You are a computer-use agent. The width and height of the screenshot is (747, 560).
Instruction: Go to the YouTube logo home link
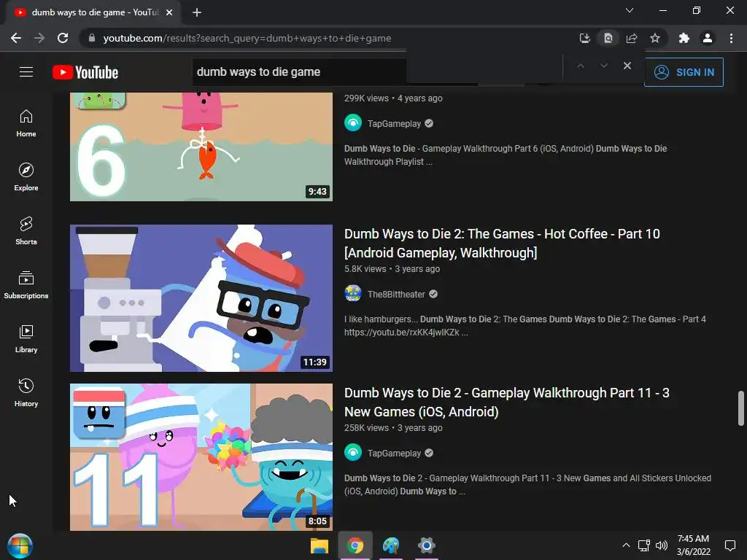click(x=85, y=72)
